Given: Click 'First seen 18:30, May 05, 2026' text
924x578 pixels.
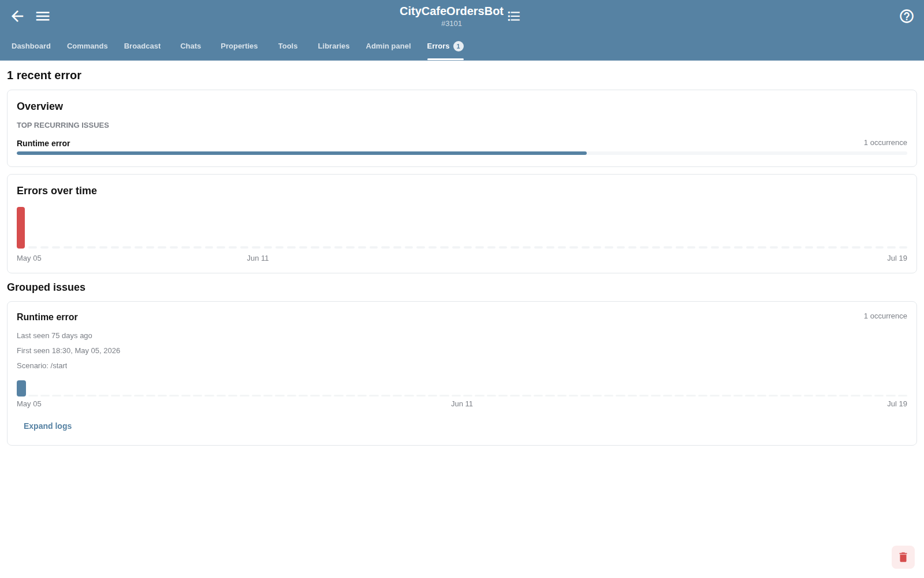Looking at the screenshot, I should (x=68, y=351).
